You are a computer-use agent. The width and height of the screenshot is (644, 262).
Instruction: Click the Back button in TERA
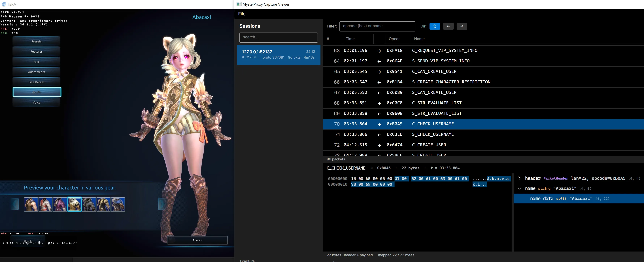28,242
